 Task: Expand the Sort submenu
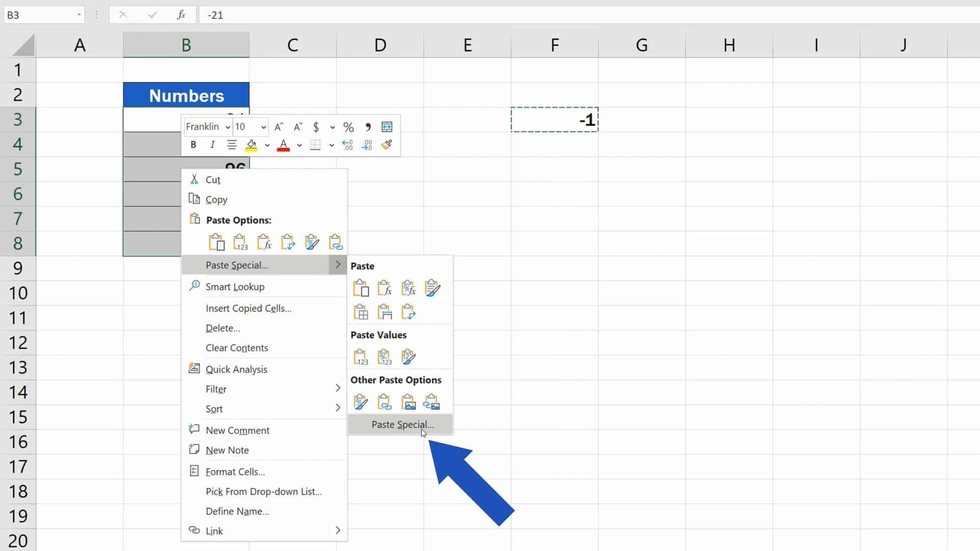pos(264,409)
